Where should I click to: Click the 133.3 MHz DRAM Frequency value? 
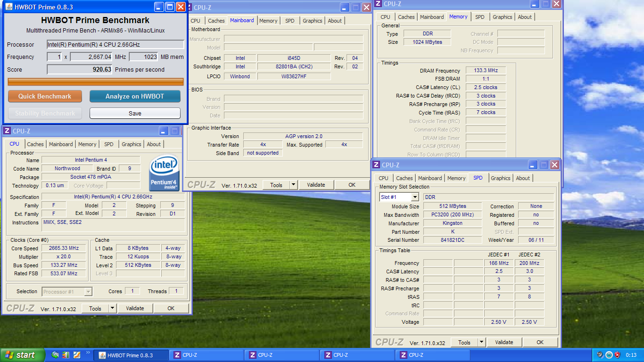pos(486,71)
